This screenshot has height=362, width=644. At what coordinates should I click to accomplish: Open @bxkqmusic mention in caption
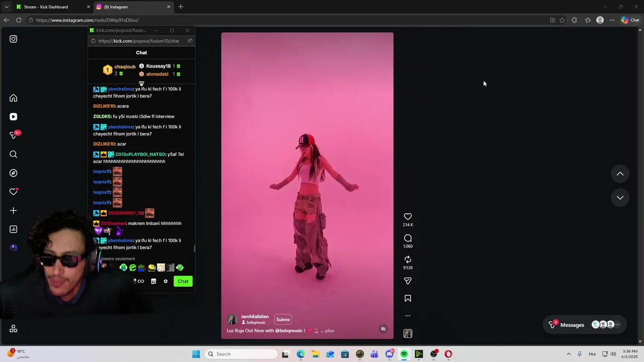[x=289, y=330]
